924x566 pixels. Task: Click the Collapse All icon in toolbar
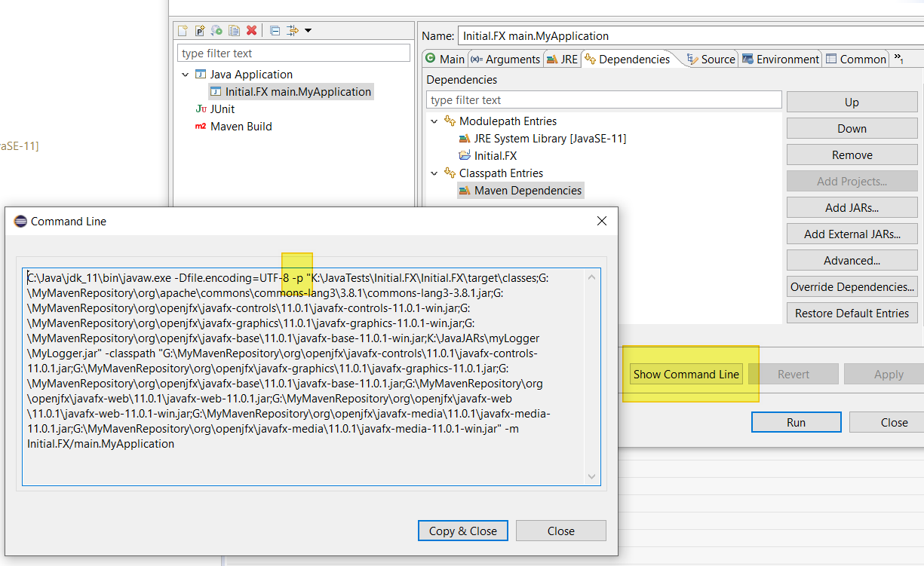275,31
